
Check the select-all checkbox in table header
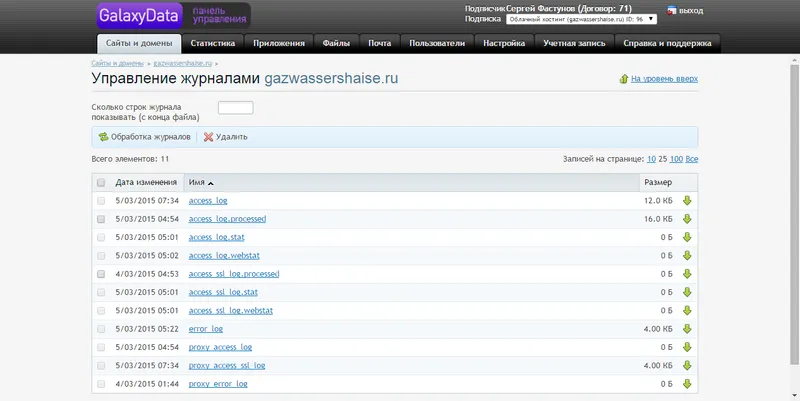[101, 182]
